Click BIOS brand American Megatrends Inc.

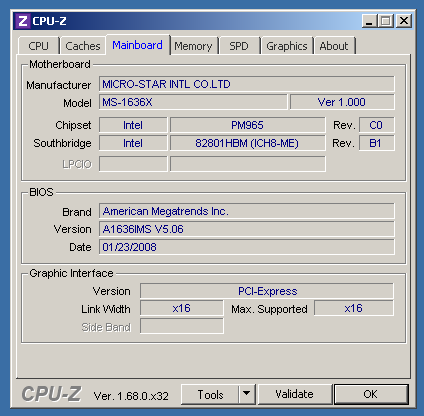(x=247, y=211)
